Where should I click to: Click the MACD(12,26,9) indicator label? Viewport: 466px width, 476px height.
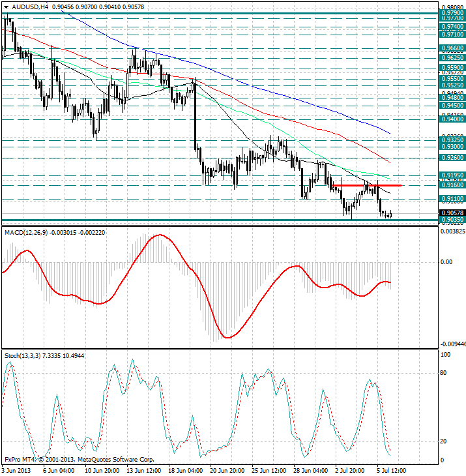26,233
